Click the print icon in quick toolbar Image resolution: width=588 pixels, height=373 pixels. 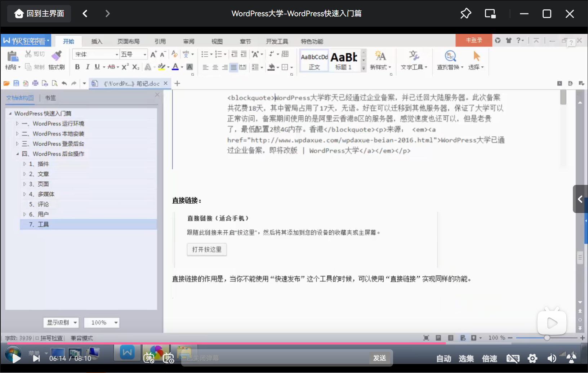35,84
